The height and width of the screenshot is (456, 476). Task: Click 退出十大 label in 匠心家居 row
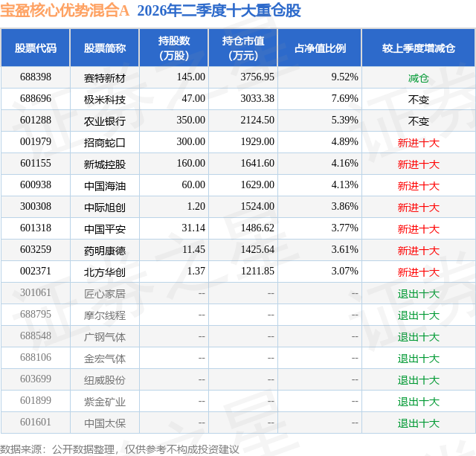pyautogui.click(x=418, y=294)
